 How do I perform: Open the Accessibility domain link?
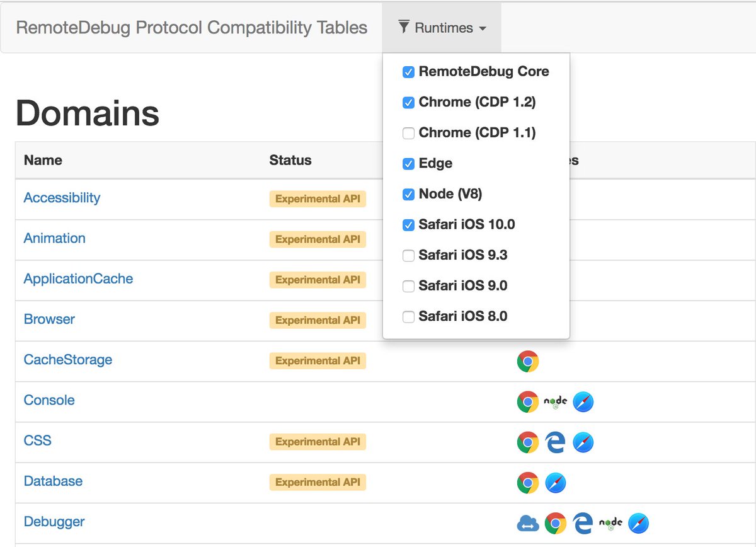point(62,198)
